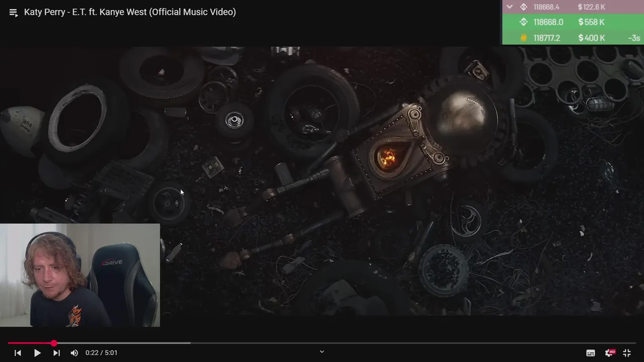Open the playlist queue menu icon
The width and height of the screenshot is (644, 362).
pyautogui.click(x=14, y=13)
